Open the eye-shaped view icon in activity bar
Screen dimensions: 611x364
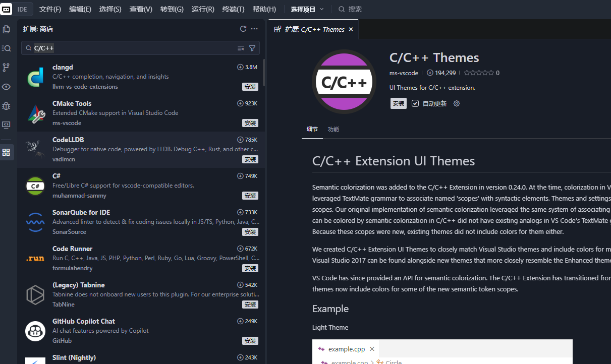coord(7,87)
